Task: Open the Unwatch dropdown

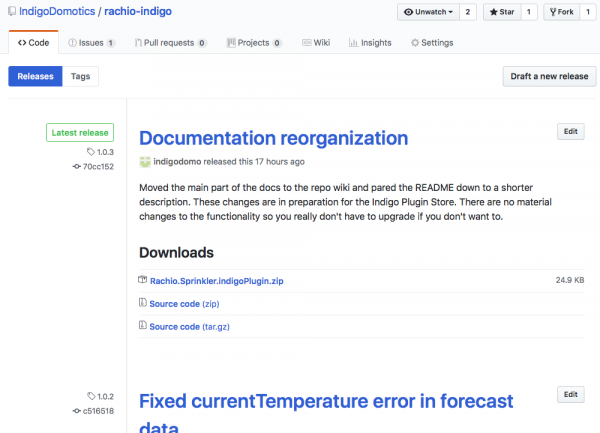Action: point(428,12)
